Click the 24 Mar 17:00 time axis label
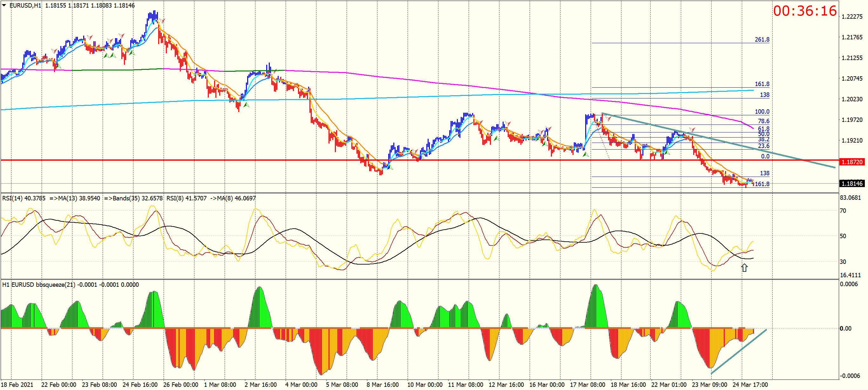Image resolution: width=868 pixels, height=390 pixels. pyautogui.click(x=750, y=385)
